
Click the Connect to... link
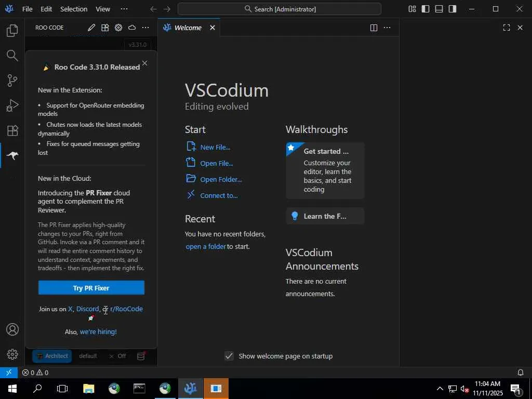click(219, 195)
